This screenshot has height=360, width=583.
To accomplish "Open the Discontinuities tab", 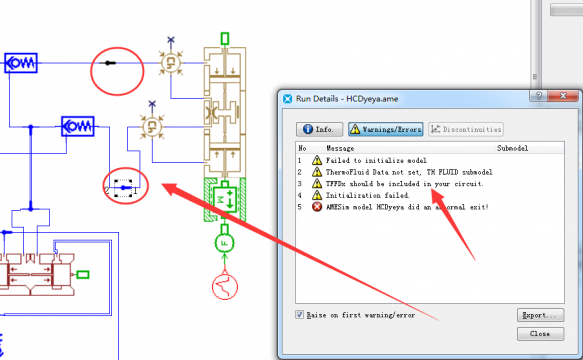I will point(466,129).
